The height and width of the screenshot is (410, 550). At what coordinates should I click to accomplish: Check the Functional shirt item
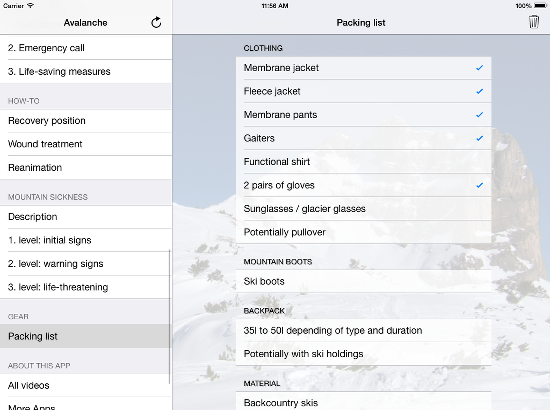pos(363,162)
